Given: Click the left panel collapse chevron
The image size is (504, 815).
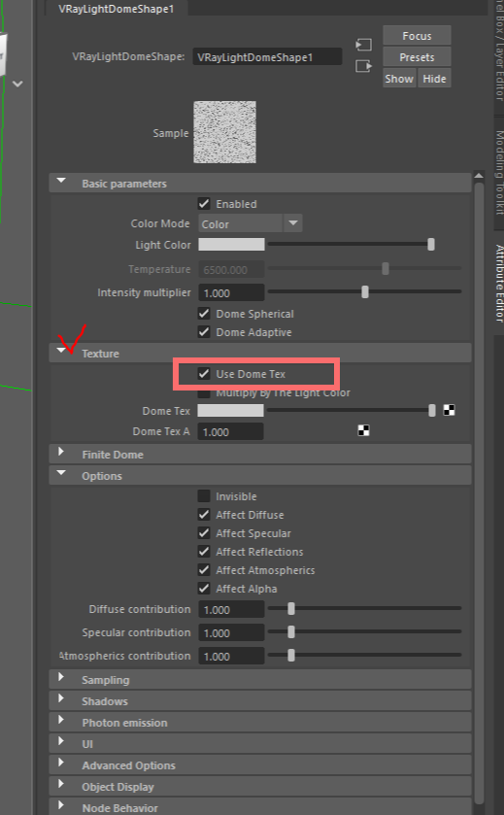Looking at the screenshot, I should tap(17, 84).
